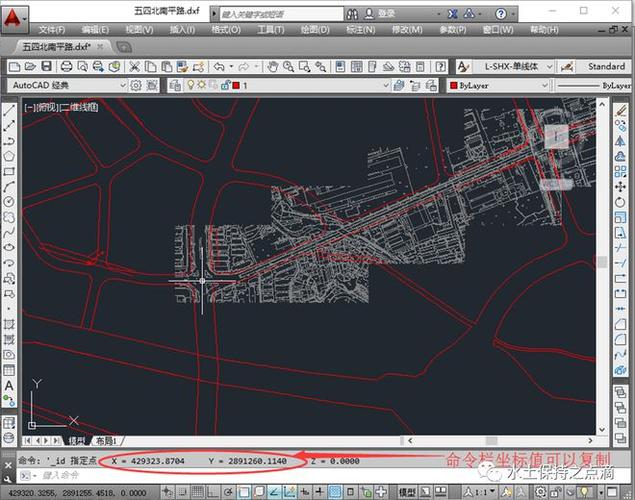Click the Undo arrow icon
The width and height of the screenshot is (635, 500).
coord(219,66)
